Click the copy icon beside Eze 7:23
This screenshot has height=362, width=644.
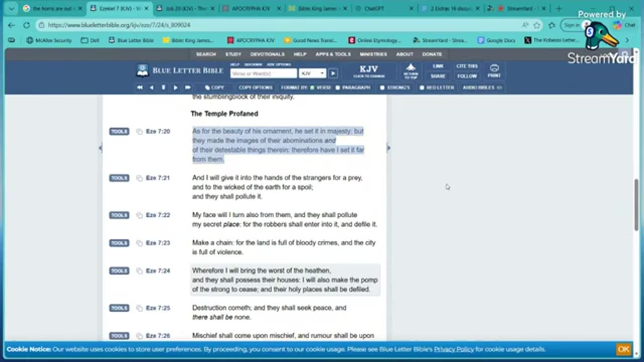point(139,243)
